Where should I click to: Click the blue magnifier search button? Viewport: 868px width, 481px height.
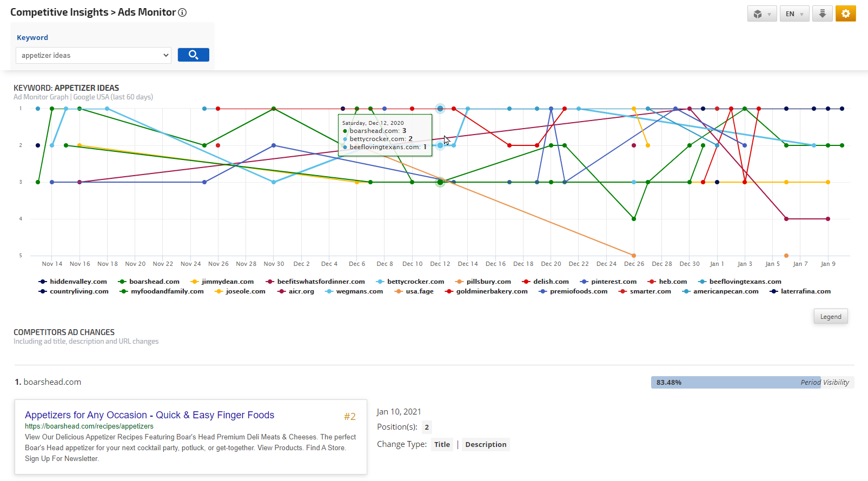pyautogui.click(x=193, y=55)
